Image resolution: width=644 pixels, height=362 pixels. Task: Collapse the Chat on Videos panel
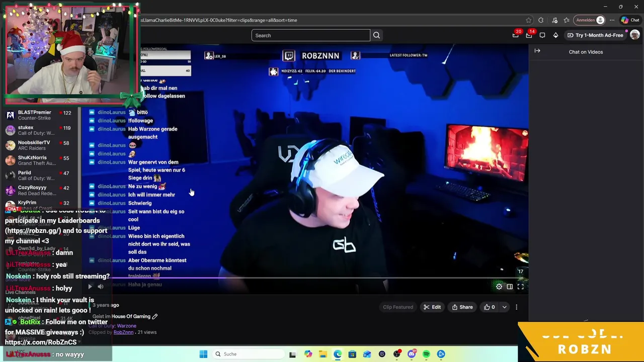[x=537, y=51]
